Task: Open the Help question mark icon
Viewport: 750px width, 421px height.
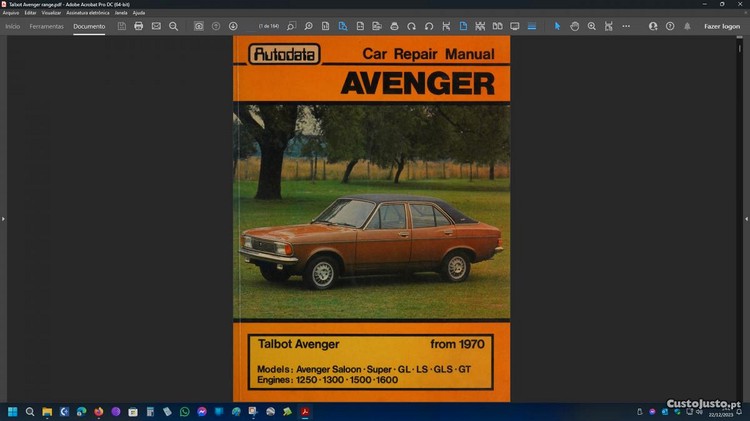Action: tap(670, 26)
